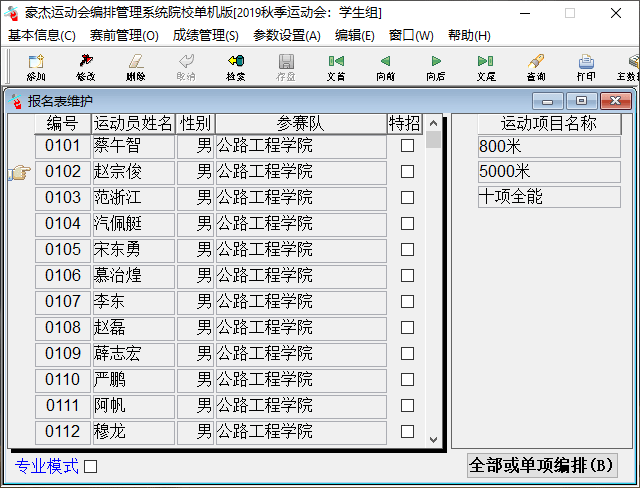Open the 成绩管理(S) menu
This screenshot has width=640, height=488.
click(x=205, y=35)
